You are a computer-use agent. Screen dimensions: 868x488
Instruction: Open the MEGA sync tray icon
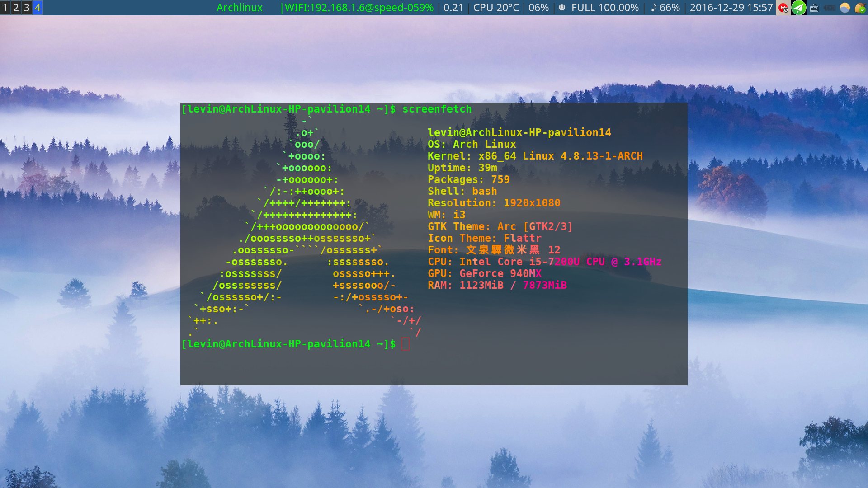783,8
